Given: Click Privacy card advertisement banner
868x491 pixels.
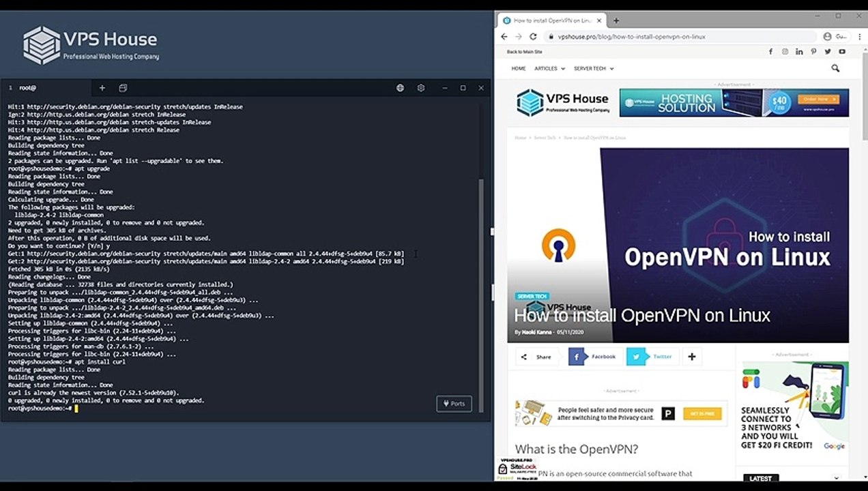Looking at the screenshot, I should [622, 414].
